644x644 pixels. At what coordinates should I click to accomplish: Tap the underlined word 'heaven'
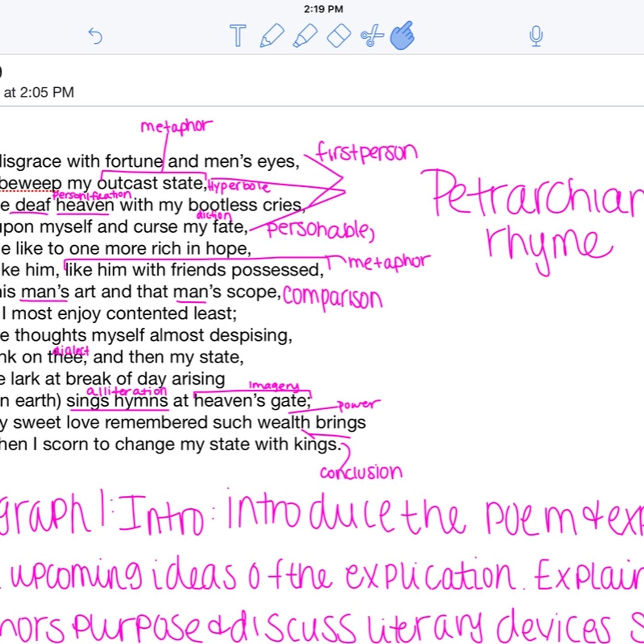click(x=85, y=205)
